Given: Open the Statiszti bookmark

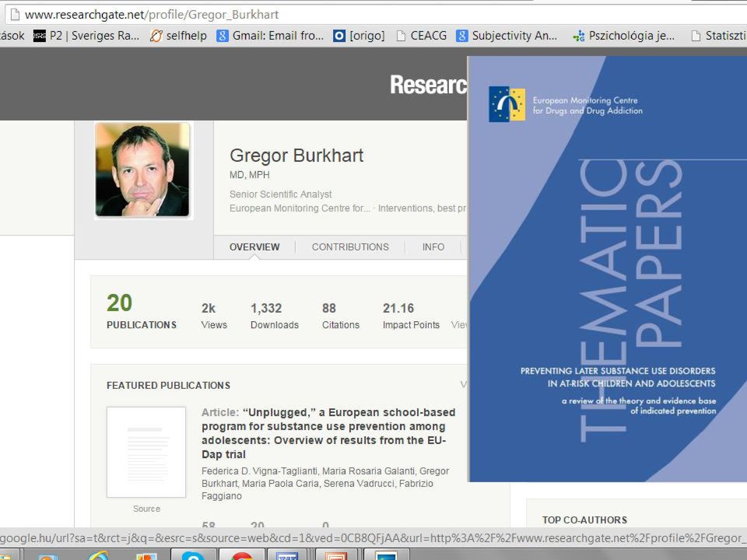Looking at the screenshot, I should (x=719, y=36).
